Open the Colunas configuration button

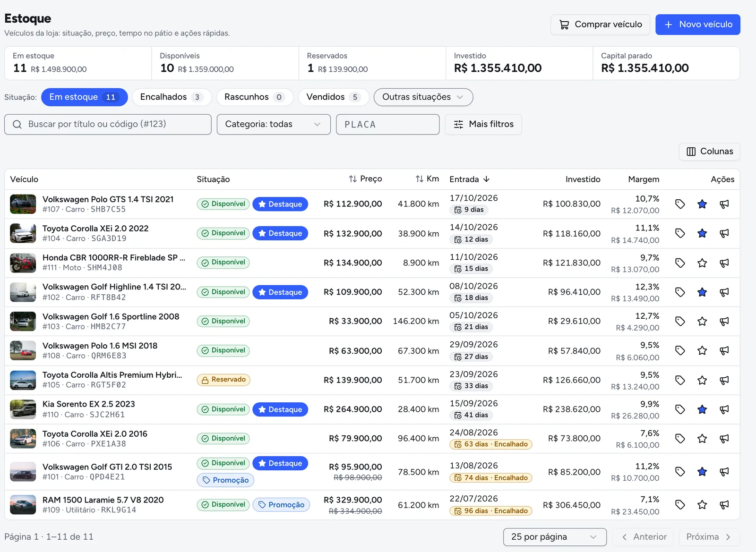[x=710, y=152]
